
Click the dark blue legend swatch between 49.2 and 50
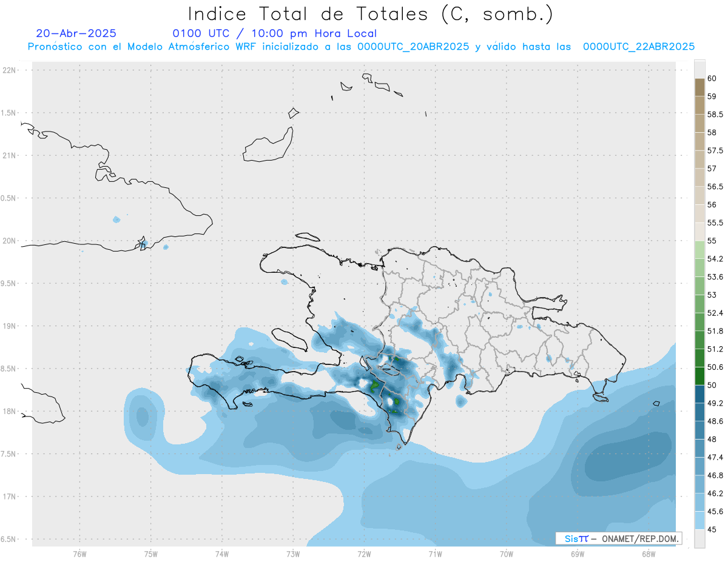point(699,394)
